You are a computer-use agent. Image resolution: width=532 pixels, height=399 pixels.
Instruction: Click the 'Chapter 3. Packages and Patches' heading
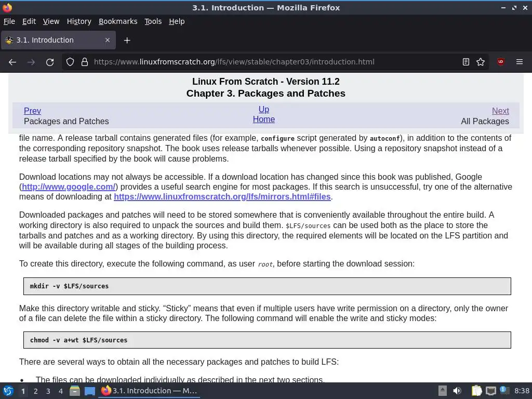point(265,94)
